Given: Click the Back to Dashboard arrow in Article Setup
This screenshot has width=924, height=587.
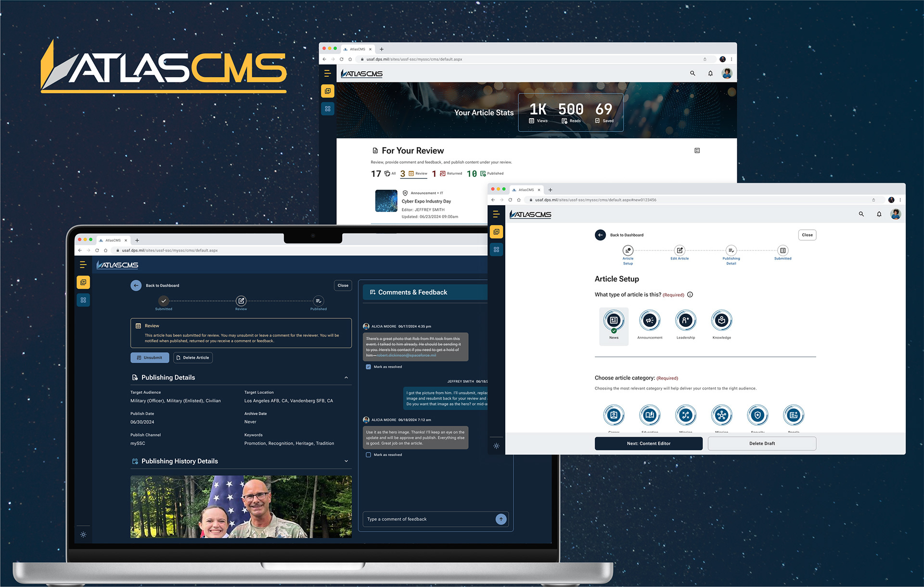Looking at the screenshot, I should tap(600, 235).
